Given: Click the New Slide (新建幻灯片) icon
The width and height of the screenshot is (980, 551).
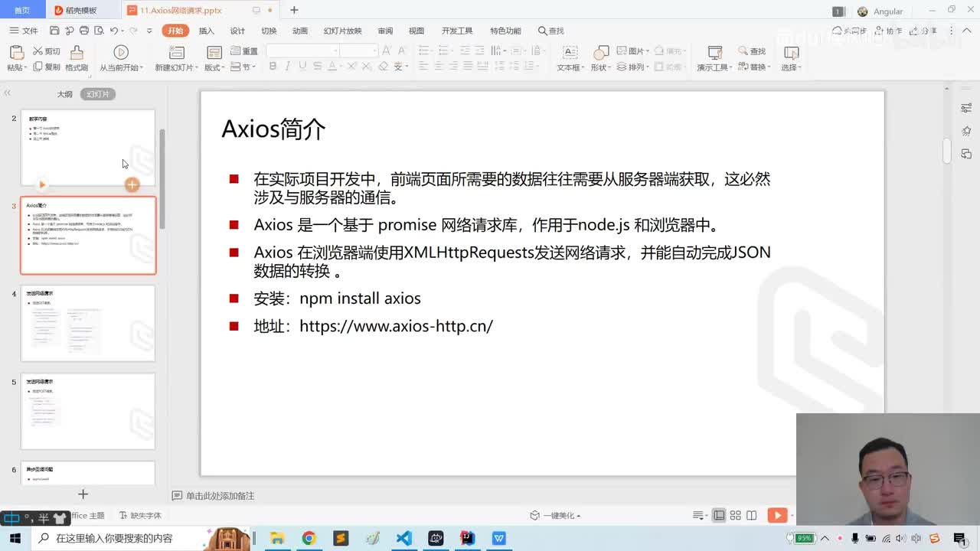Looking at the screenshot, I should click(x=177, y=52).
